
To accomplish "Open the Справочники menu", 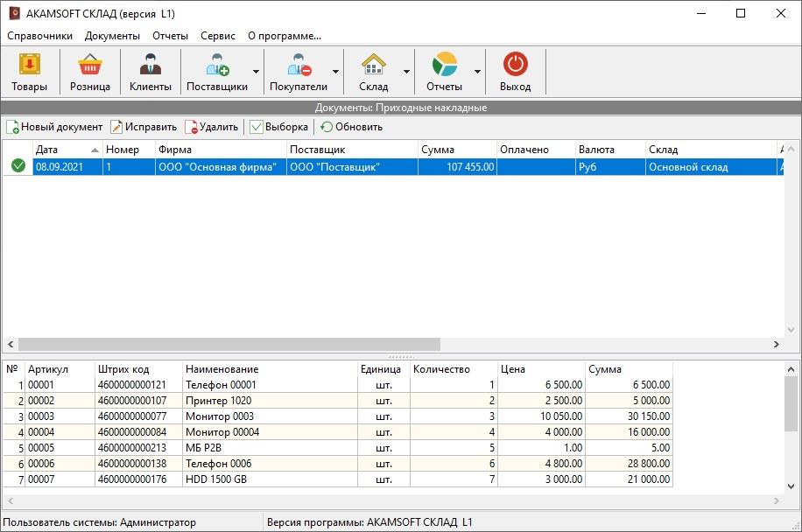I will pyautogui.click(x=39, y=36).
